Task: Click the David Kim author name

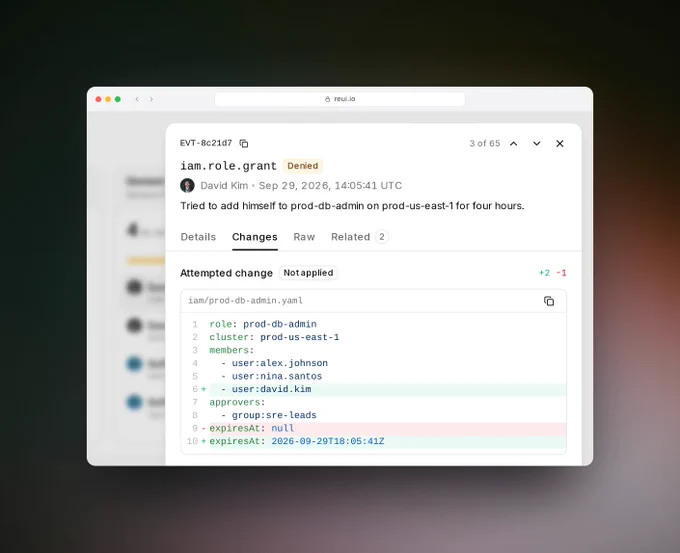Action: coord(224,186)
